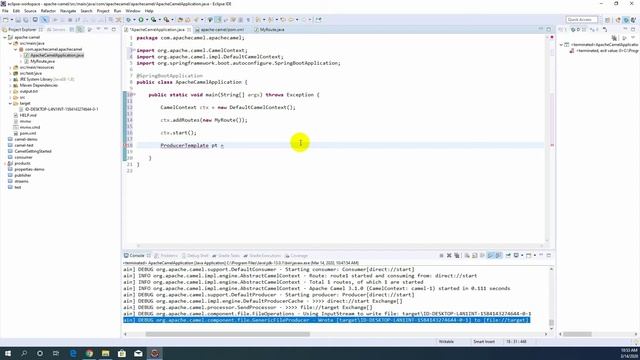Open Eclipse icon on the taskbar
The height and width of the screenshot is (360, 640).
click(154, 353)
